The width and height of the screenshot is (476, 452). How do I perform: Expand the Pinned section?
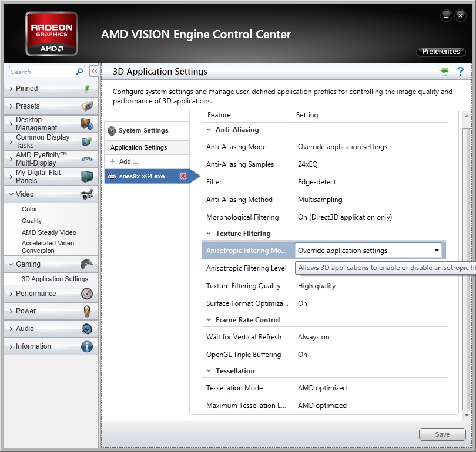click(x=11, y=89)
